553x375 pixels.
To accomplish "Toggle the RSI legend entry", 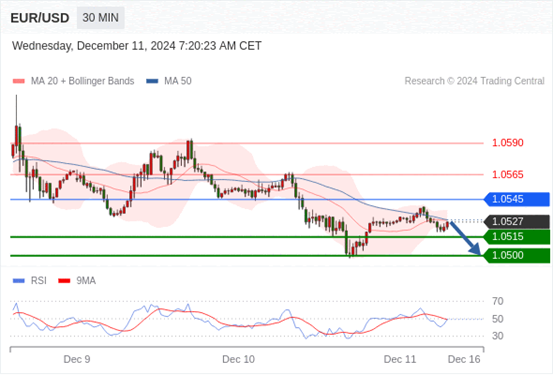I will [29, 281].
